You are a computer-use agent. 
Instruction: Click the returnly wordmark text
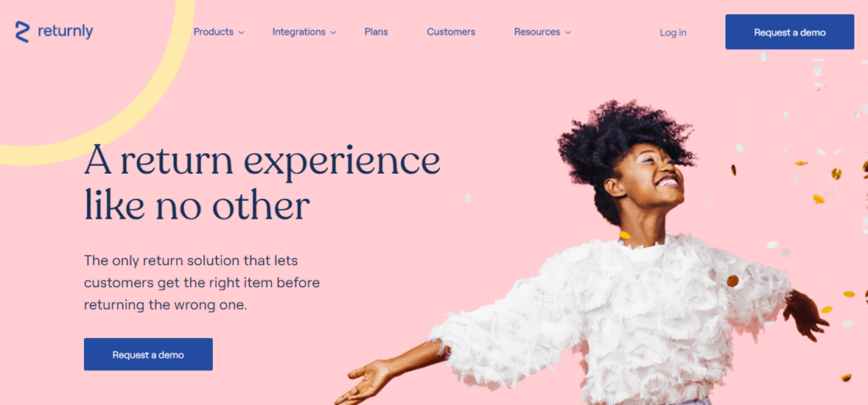tap(65, 31)
